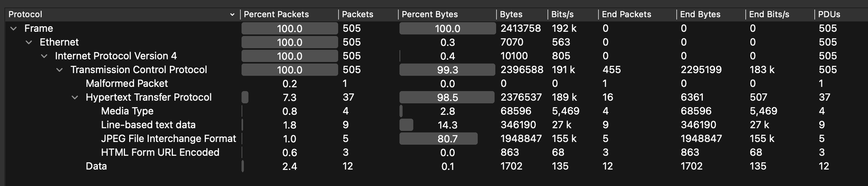
Task: Click the 80.7 percent bytes bar
Action: [439, 139]
